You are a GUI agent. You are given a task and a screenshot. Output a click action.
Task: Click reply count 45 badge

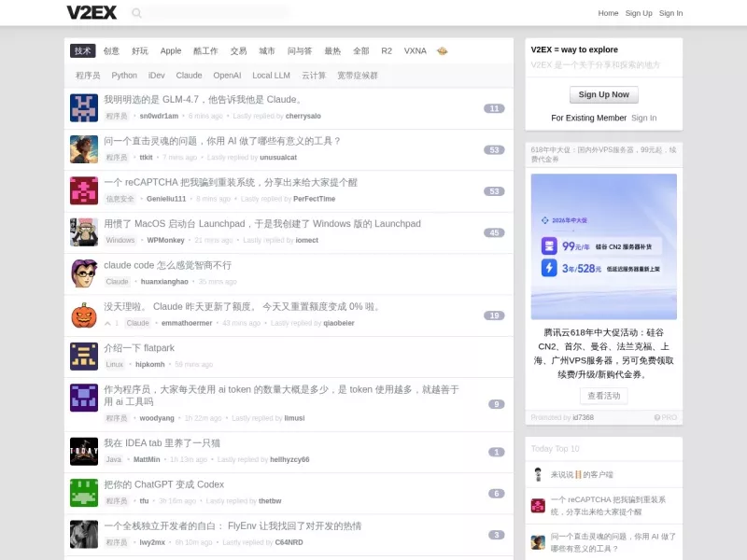tap(494, 232)
